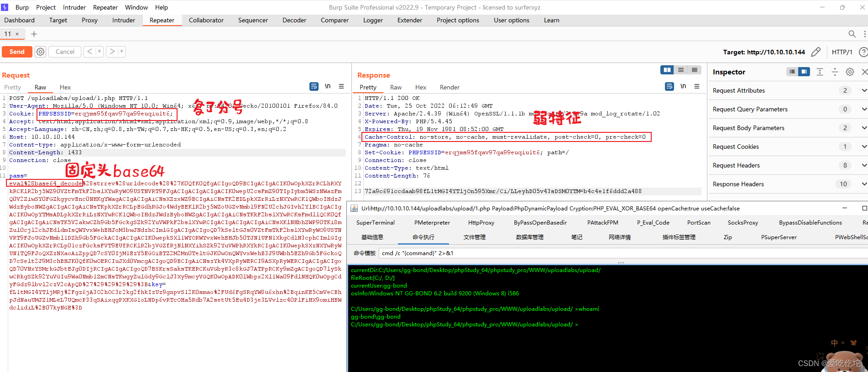868x372 pixels.
Task: Expand Request Body Parameters section
Action: click(x=864, y=128)
